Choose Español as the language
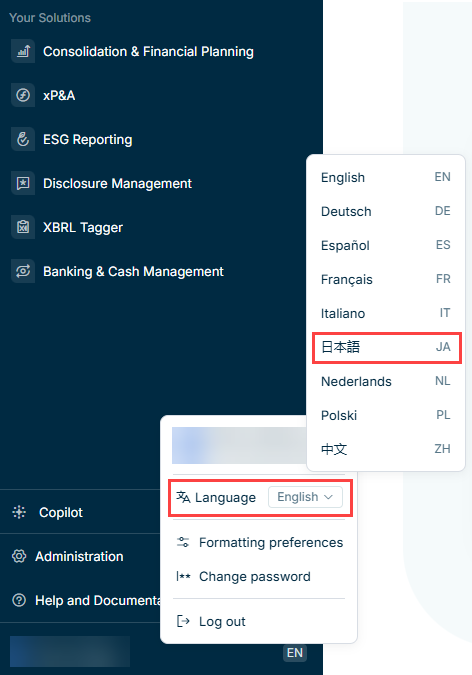Image resolution: width=472 pixels, height=675 pixels. (x=386, y=245)
